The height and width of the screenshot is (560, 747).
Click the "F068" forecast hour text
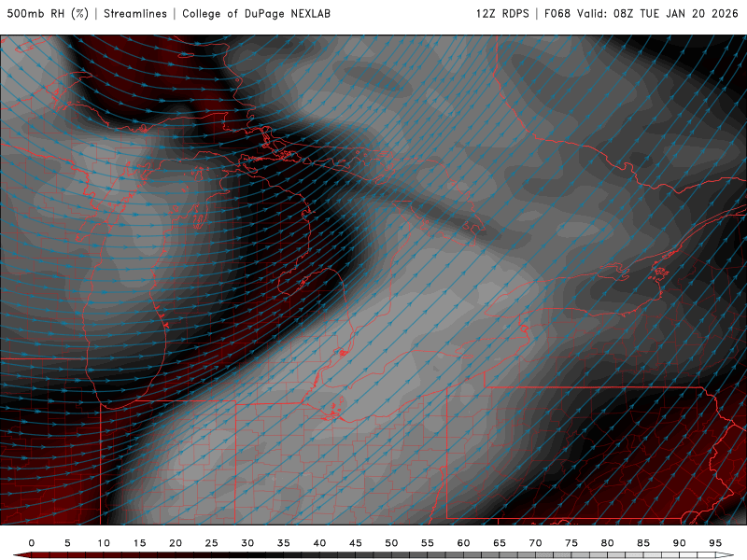[557, 14]
